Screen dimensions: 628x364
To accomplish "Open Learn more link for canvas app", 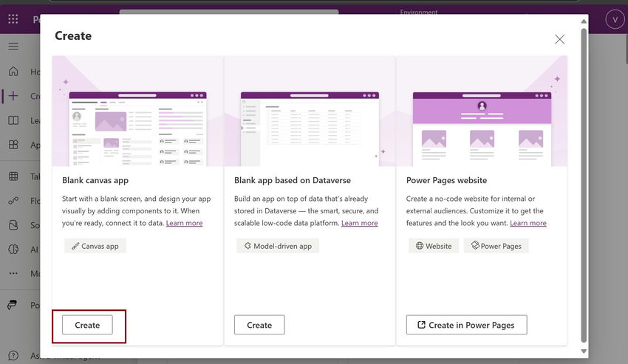I will pyautogui.click(x=184, y=223).
